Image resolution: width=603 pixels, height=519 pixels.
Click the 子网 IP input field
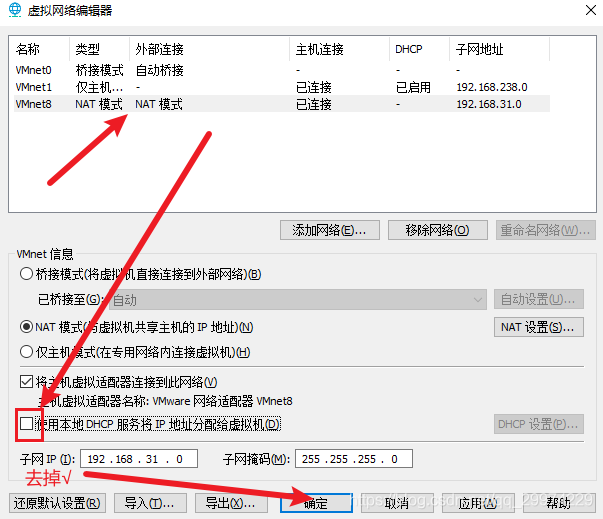click(139, 459)
